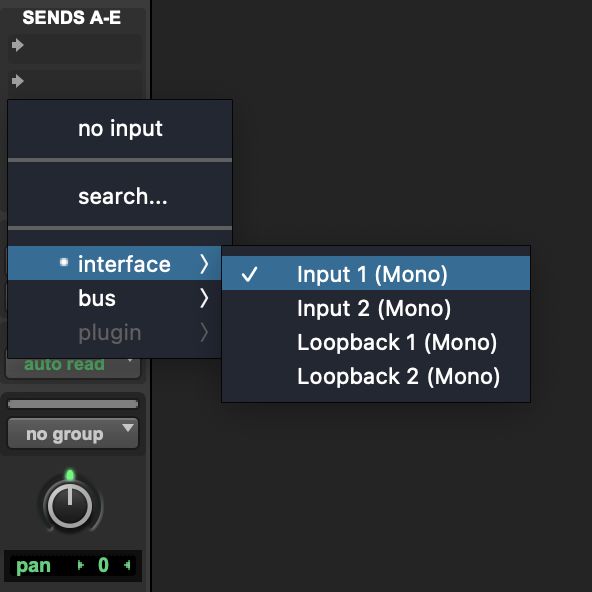592x592 pixels.
Task: Open the search... menu entry
Action: coord(120,196)
